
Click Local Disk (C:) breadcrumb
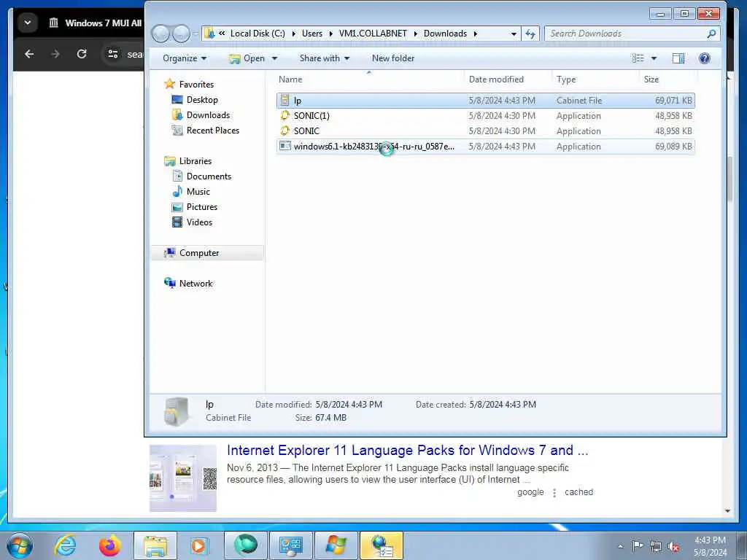tap(258, 34)
